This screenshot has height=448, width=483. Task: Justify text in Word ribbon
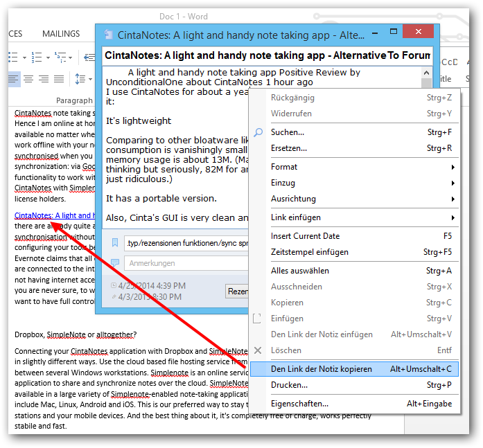tap(59, 79)
